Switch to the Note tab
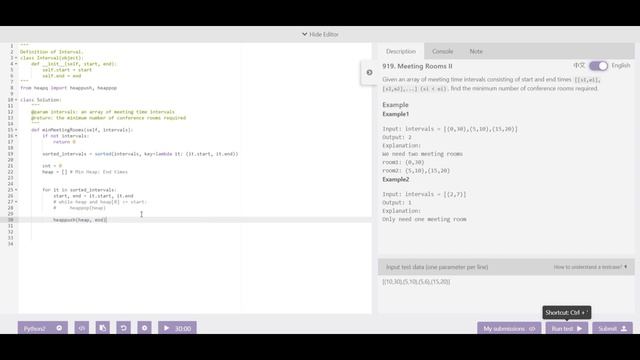640x360 pixels. (x=476, y=51)
